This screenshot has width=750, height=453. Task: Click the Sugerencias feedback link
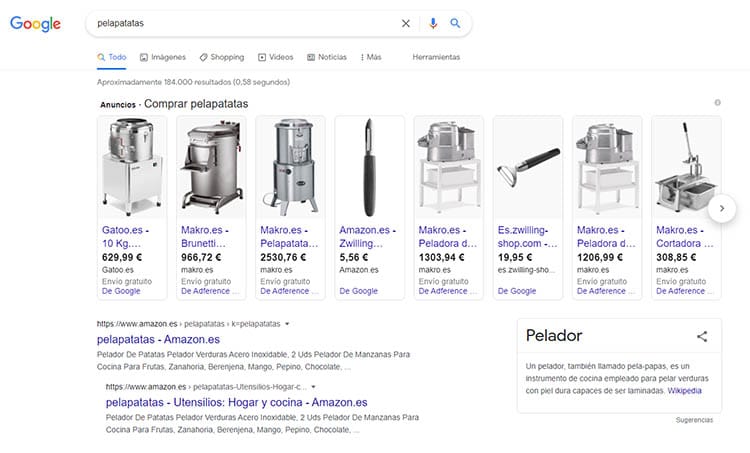point(694,420)
